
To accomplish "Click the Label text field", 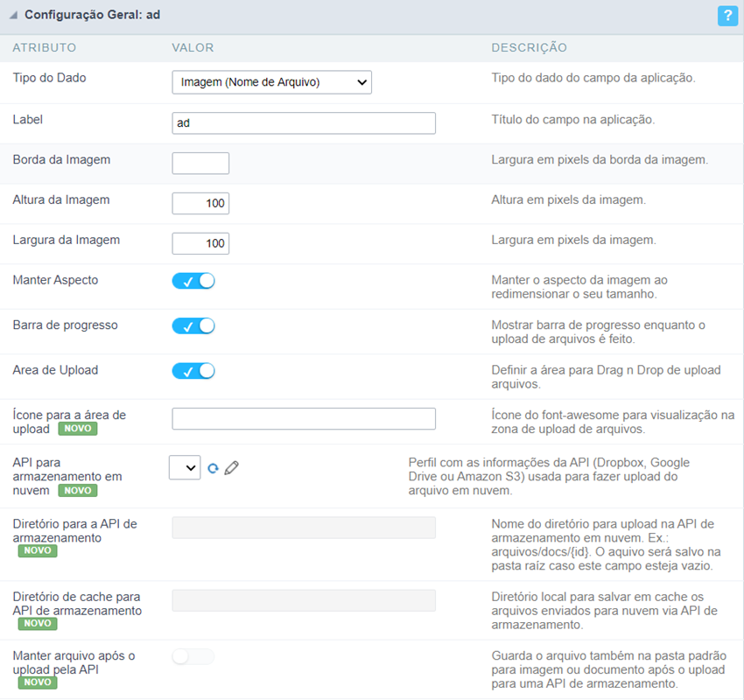I will click(x=304, y=123).
